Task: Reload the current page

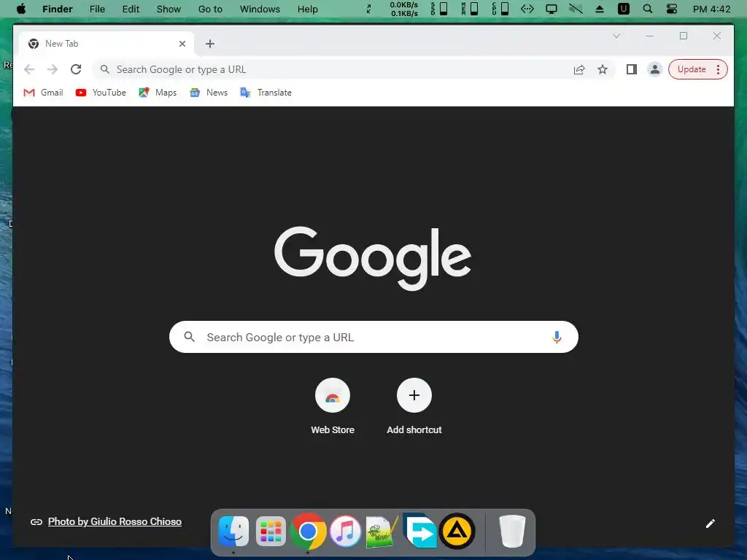Action: 76,69
